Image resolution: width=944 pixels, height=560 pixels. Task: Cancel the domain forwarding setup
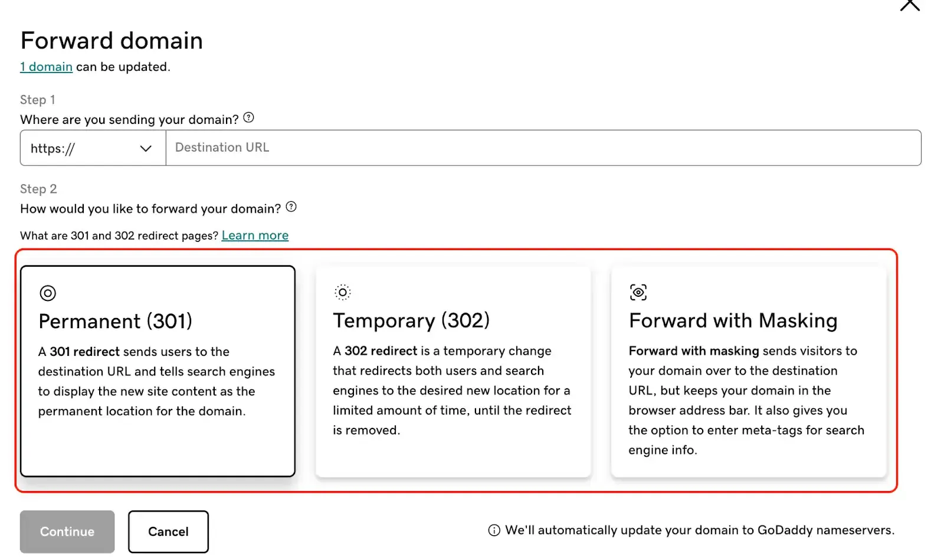[168, 531]
